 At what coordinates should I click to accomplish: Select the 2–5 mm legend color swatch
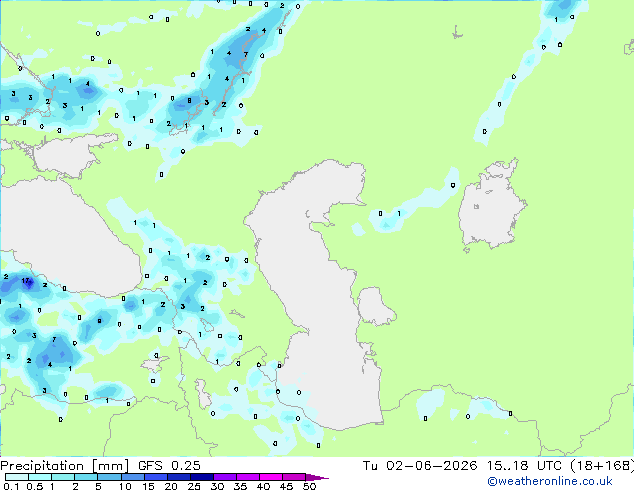click(86, 477)
